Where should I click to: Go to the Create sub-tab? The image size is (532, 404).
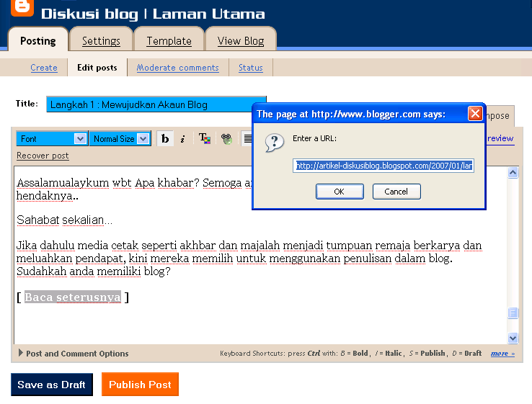tap(44, 68)
